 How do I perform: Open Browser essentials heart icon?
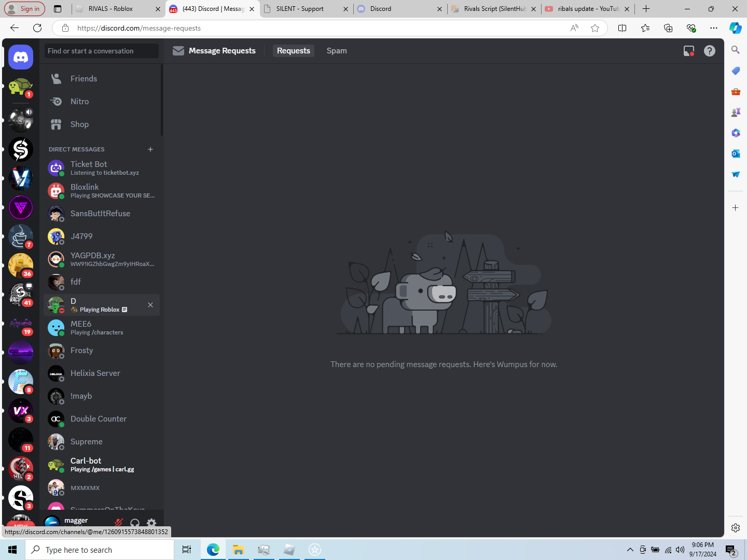(691, 28)
